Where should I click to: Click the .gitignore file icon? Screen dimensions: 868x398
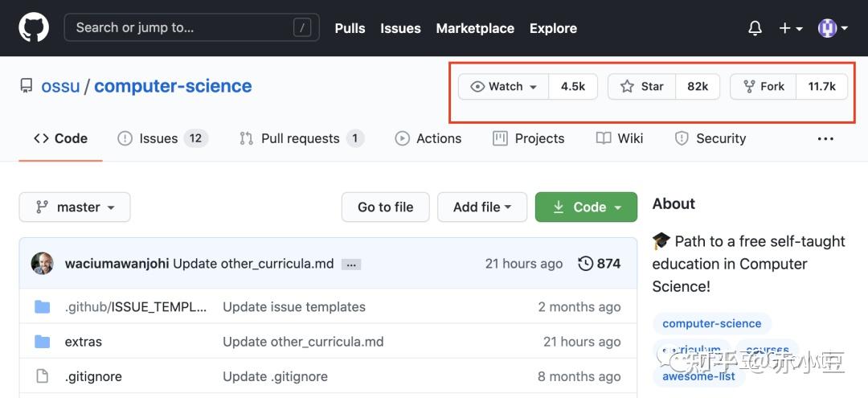43,376
